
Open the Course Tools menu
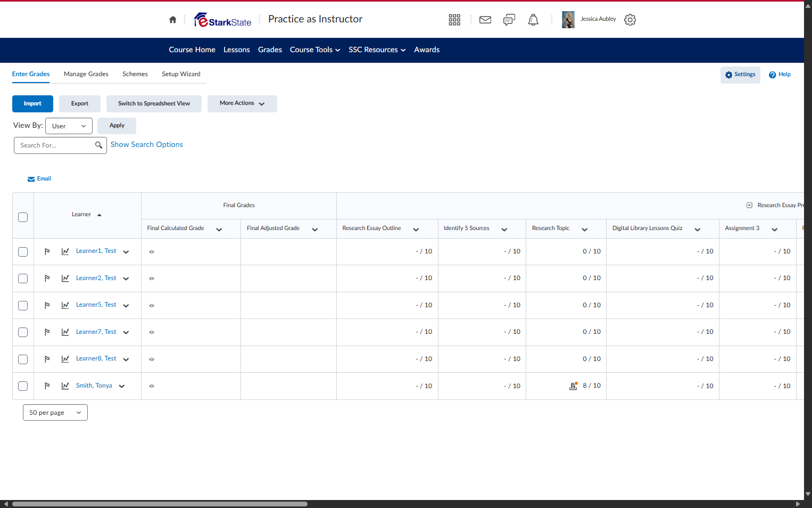pos(315,50)
